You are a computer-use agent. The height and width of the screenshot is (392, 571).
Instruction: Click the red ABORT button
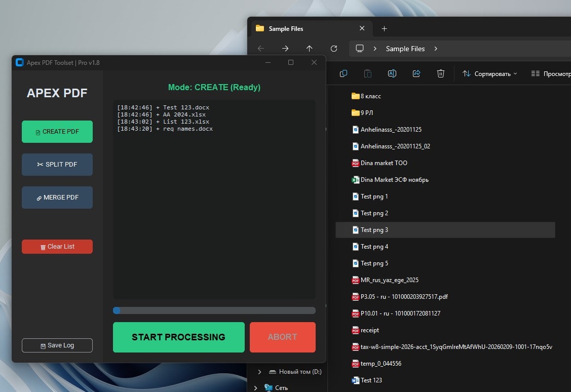pos(283,337)
